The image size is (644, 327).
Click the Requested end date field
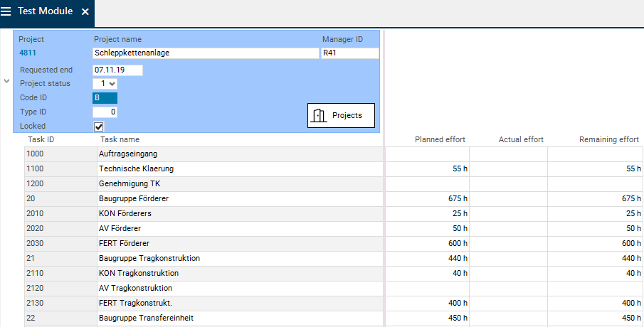coord(117,70)
